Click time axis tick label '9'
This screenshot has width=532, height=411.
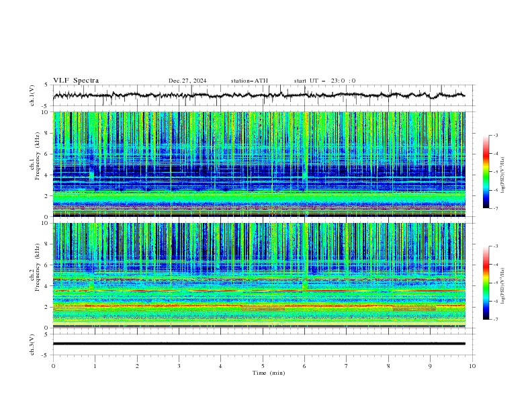click(430, 366)
